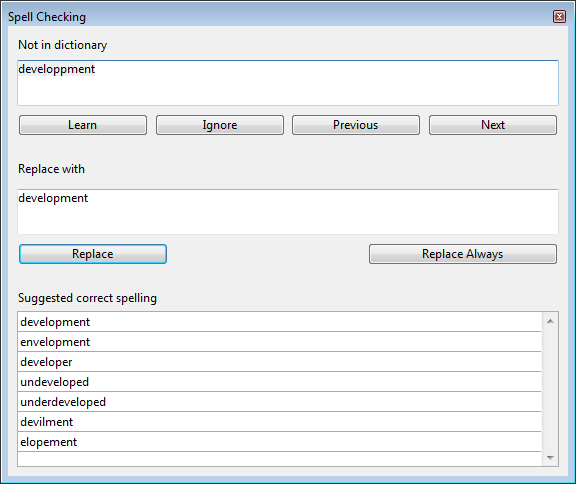
Task: Select suggestion 'envelopment'
Action: coord(280,342)
